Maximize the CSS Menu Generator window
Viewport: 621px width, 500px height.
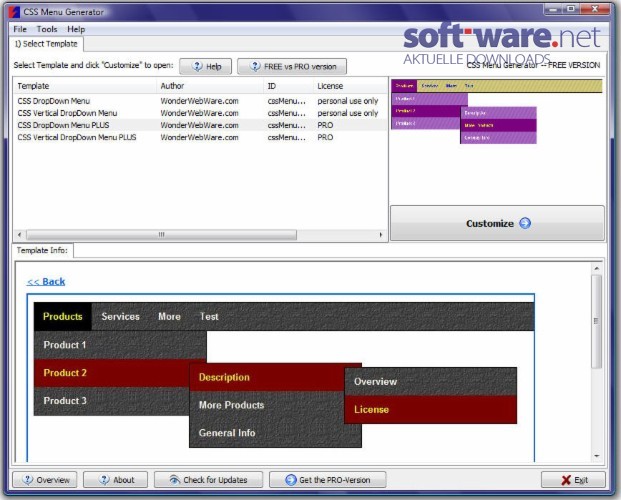571,9
